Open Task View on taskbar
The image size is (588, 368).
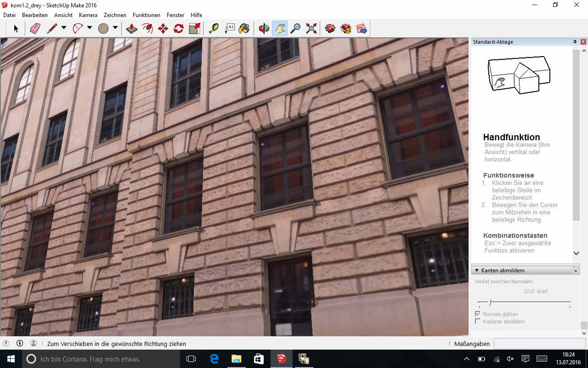point(191,359)
